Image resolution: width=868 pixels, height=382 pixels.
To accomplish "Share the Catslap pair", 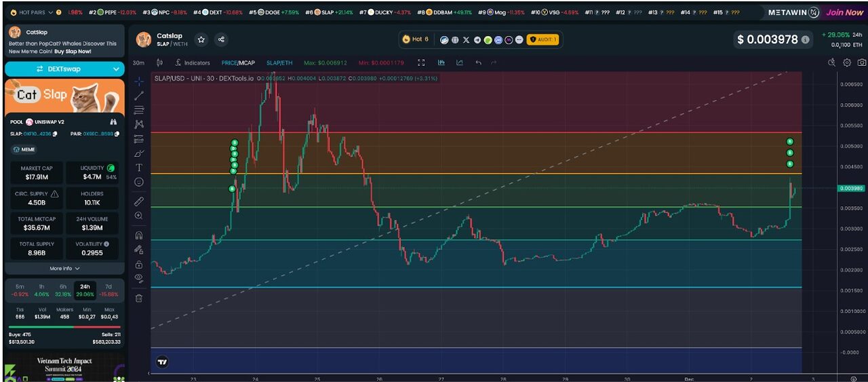I will 221,40.
